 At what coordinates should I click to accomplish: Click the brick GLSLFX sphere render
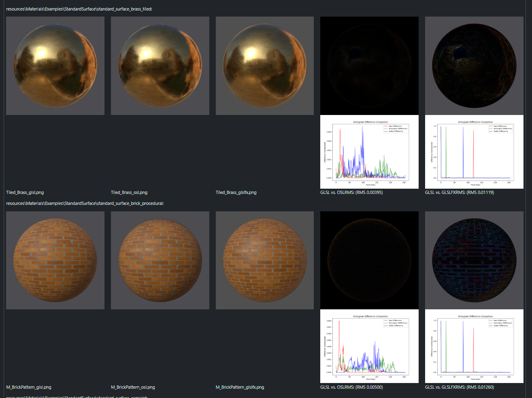[x=264, y=260]
